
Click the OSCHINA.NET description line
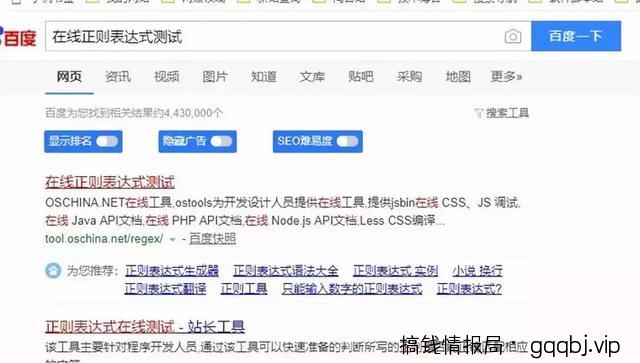coord(282,203)
